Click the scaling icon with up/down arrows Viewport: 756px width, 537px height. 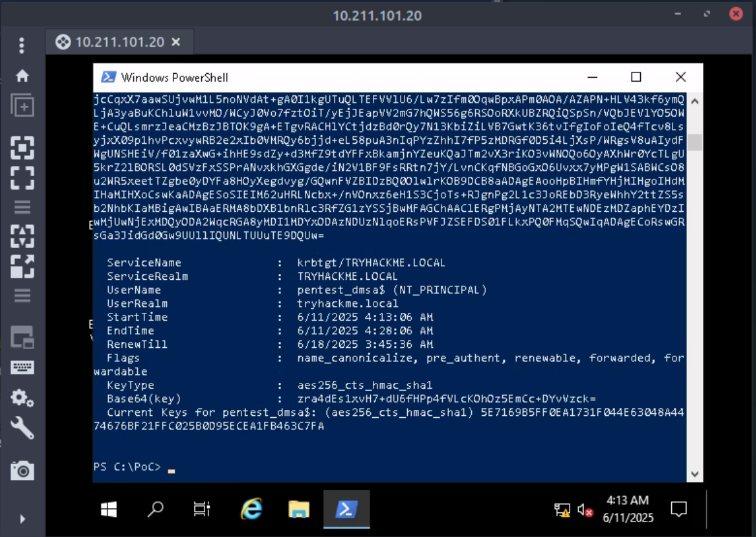22,236
